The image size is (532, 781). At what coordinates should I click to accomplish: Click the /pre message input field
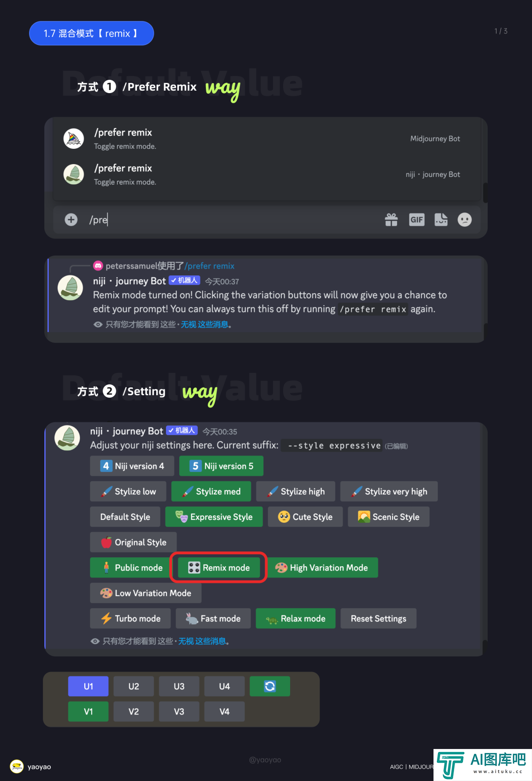(232, 220)
